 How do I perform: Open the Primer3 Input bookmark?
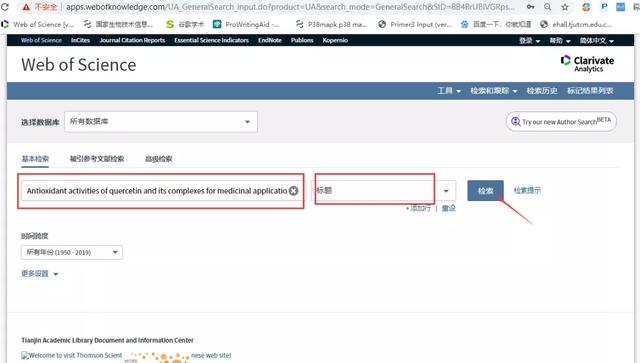click(415, 24)
